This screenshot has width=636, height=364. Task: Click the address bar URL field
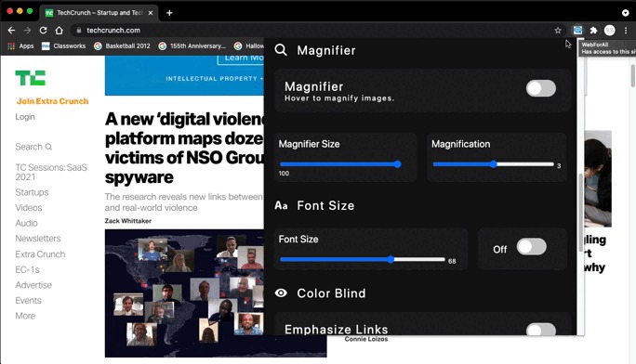[x=312, y=31]
